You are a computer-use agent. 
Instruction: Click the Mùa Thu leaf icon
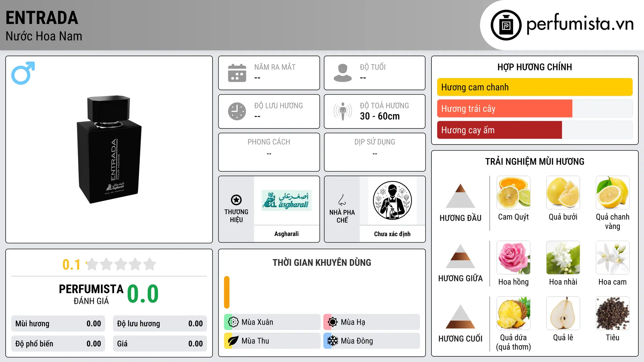pyautogui.click(x=233, y=341)
